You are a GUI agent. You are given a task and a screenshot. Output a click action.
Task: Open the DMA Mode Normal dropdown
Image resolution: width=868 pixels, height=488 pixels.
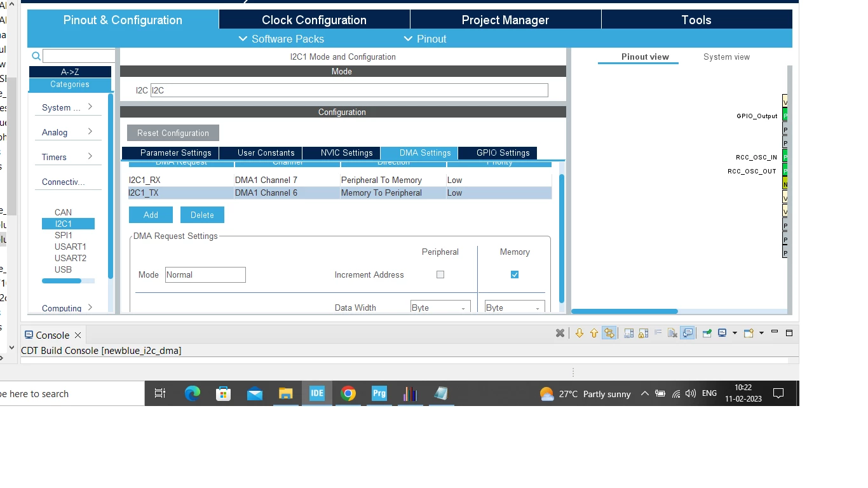(x=205, y=274)
